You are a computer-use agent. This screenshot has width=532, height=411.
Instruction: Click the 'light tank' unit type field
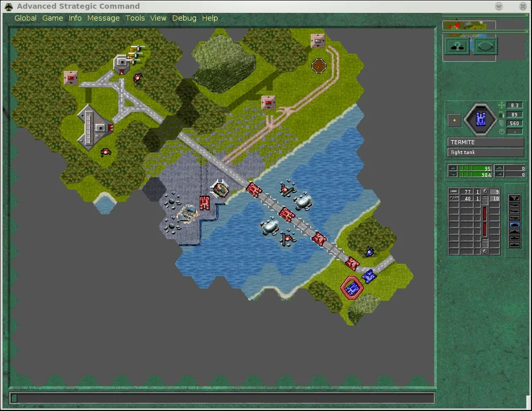486,152
